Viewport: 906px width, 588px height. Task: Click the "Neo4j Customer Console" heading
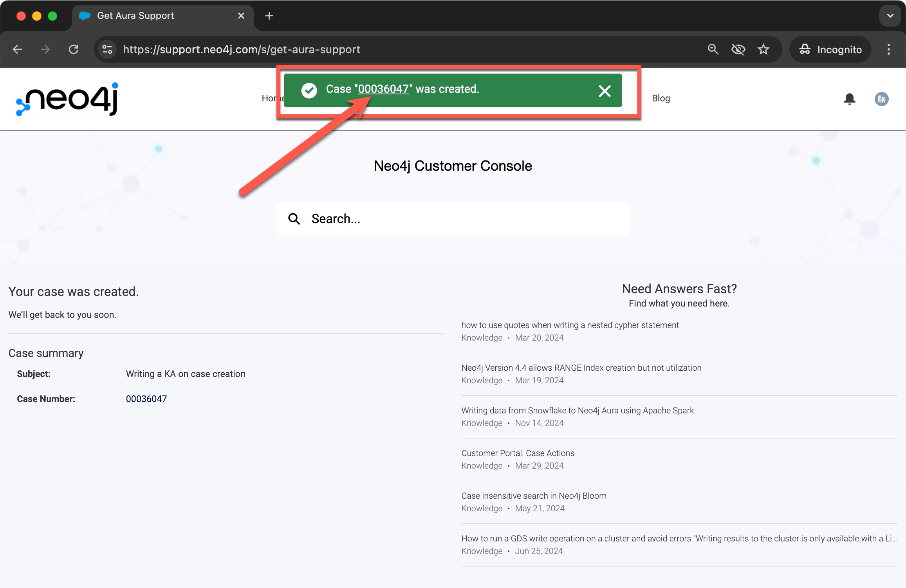tap(453, 166)
